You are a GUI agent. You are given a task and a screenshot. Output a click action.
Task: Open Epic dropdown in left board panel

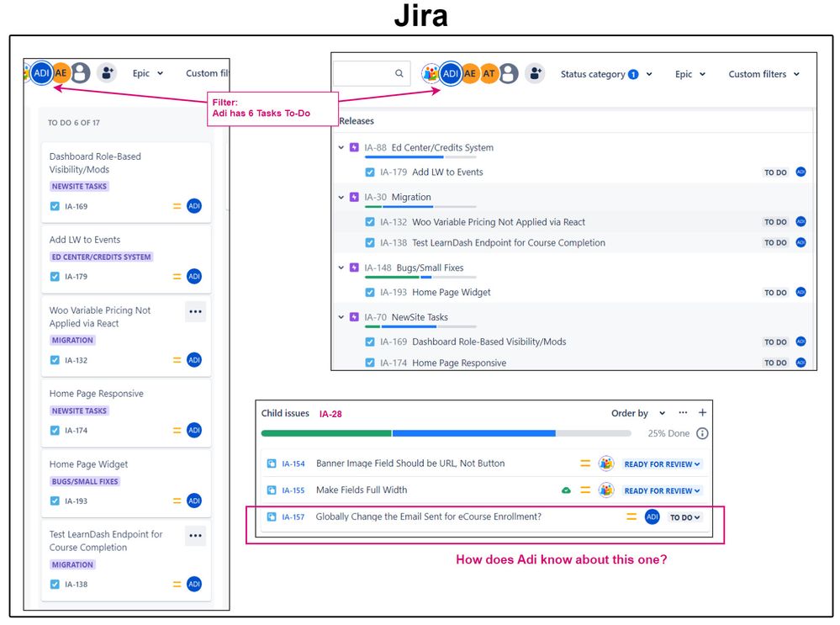click(148, 73)
